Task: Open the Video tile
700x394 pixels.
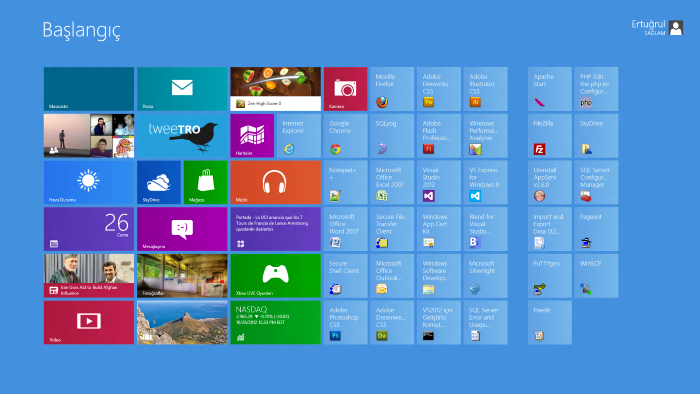Action: click(89, 323)
